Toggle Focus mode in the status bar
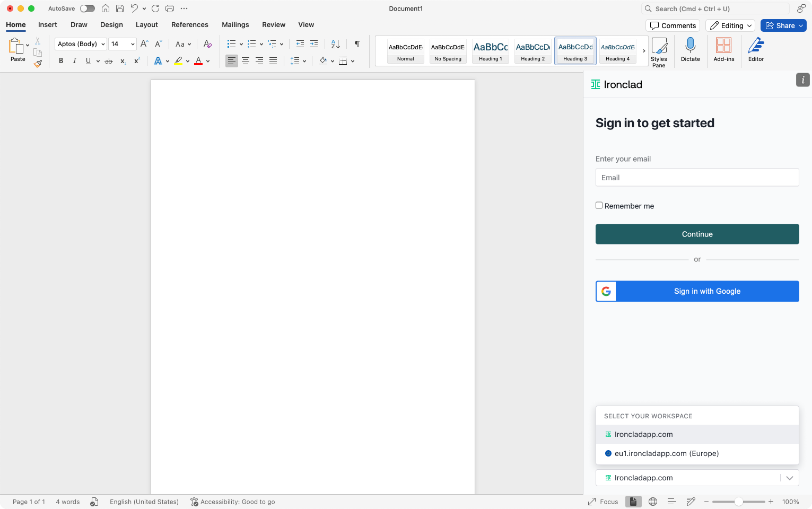 coord(603,502)
